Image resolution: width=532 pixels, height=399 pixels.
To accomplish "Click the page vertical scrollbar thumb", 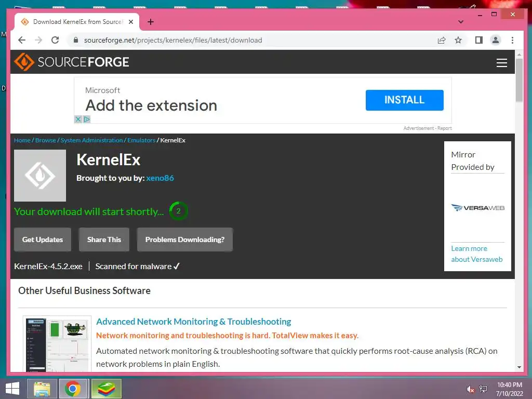I will click(x=519, y=80).
